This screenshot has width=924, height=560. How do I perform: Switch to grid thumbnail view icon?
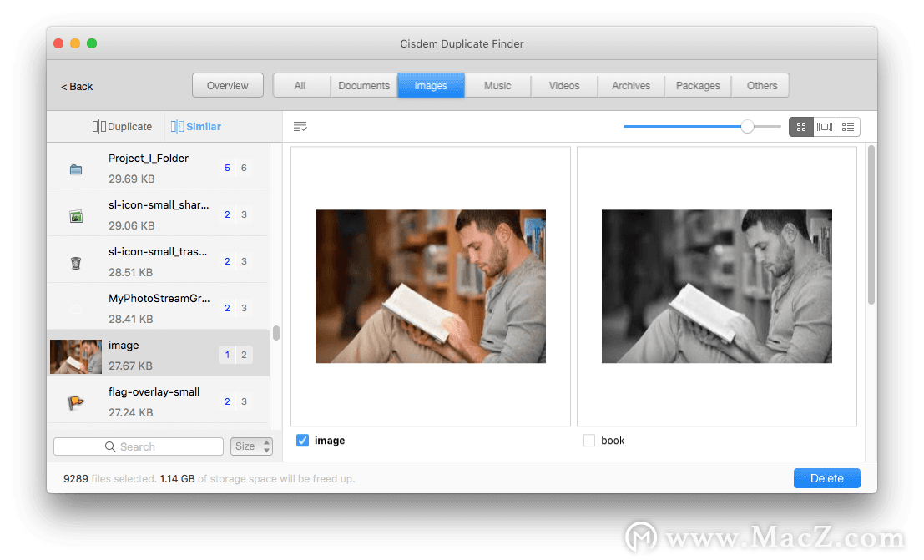coord(800,127)
